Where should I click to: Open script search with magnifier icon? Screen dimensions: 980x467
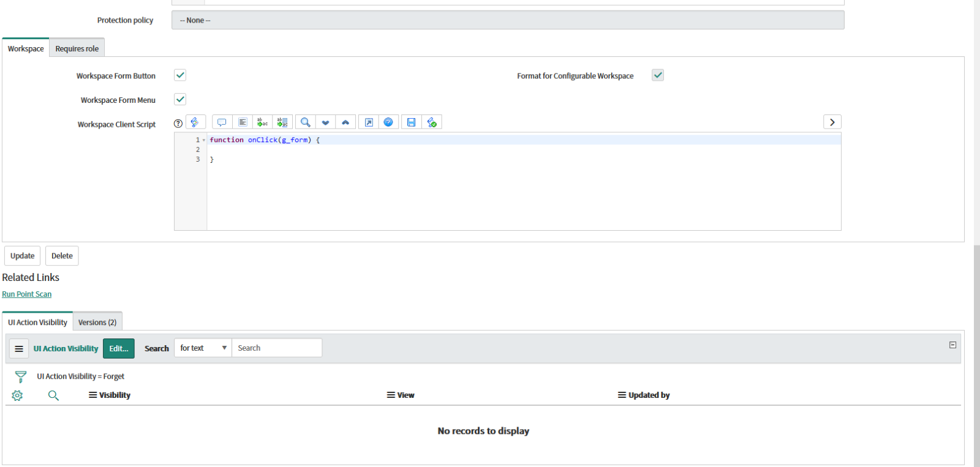305,122
